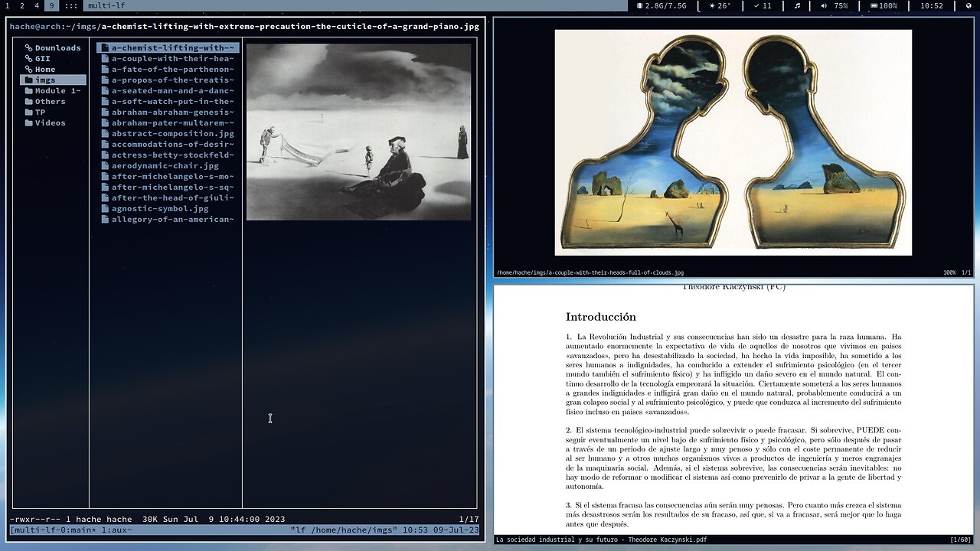Click the [1/60] page indicator in PDF viewer

(960, 540)
